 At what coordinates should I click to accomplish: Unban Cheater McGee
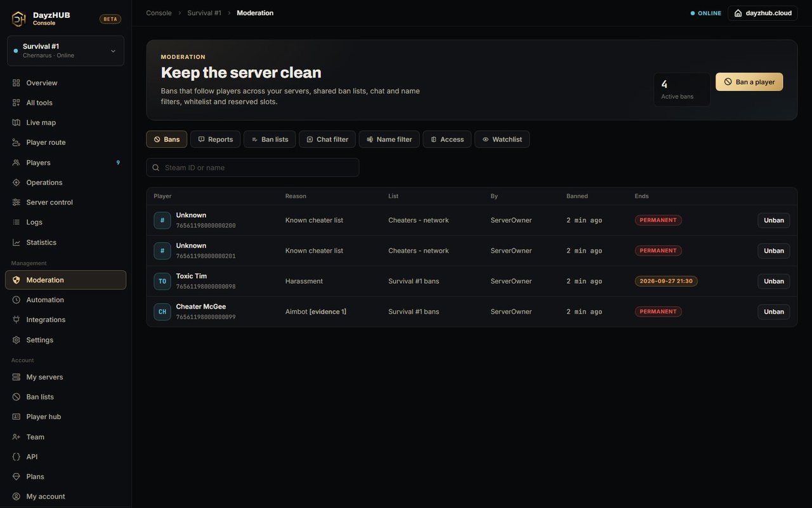pyautogui.click(x=774, y=312)
